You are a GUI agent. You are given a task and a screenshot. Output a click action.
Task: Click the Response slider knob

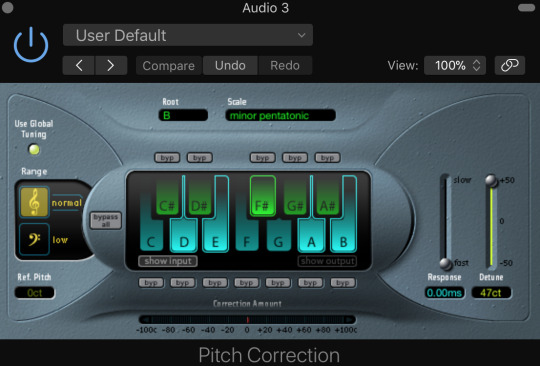pyautogui.click(x=446, y=264)
